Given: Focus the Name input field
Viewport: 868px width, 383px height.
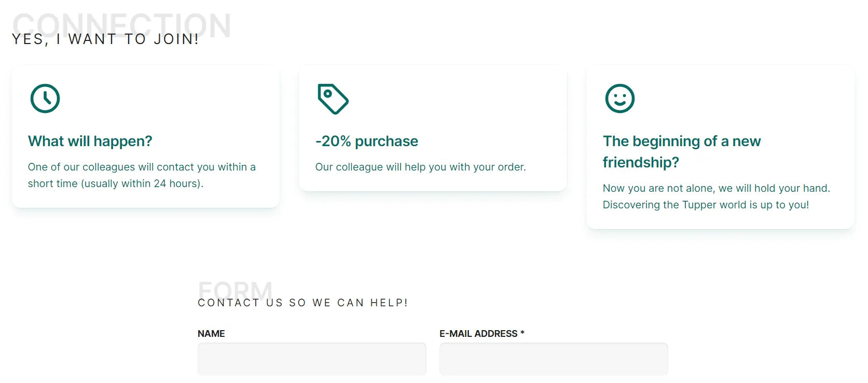Looking at the screenshot, I should (312, 359).
